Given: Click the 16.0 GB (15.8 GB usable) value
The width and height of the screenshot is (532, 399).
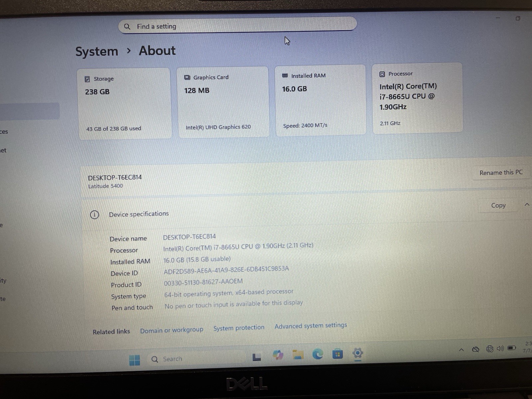Looking at the screenshot, I should click(197, 259).
